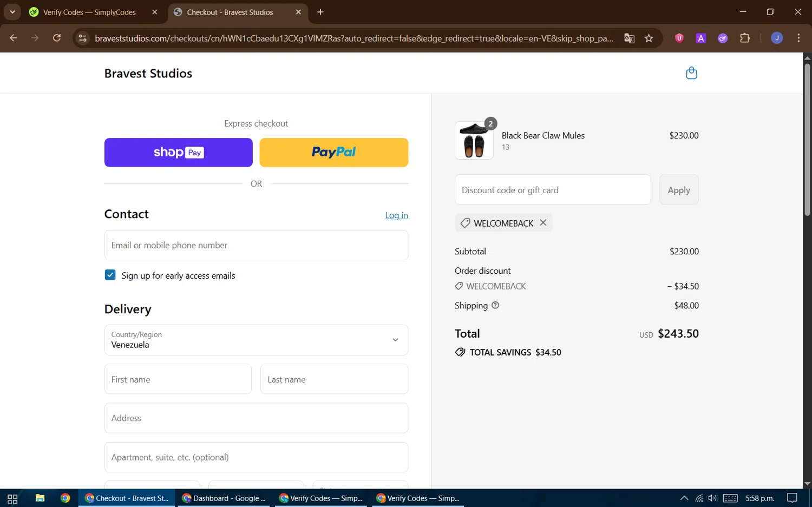Toggle Sign up for early access emails checkbox
812x507 pixels.
coord(110,275)
